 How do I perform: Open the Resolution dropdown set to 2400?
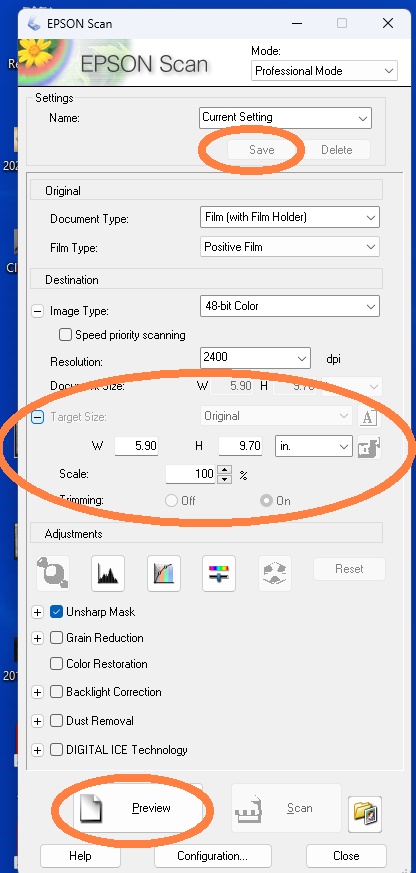click(x=255, y=357)
